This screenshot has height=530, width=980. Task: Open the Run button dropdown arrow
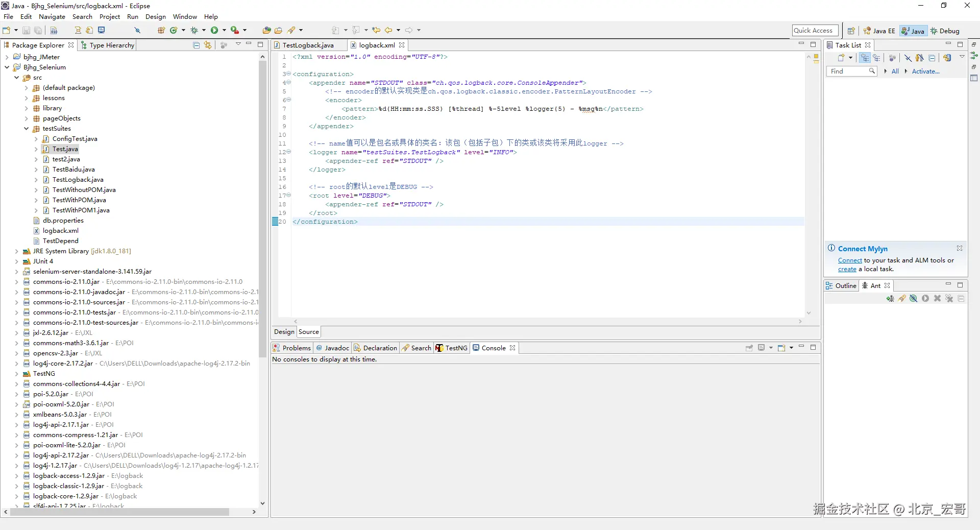pyautogui.click(x=224, y=30)
